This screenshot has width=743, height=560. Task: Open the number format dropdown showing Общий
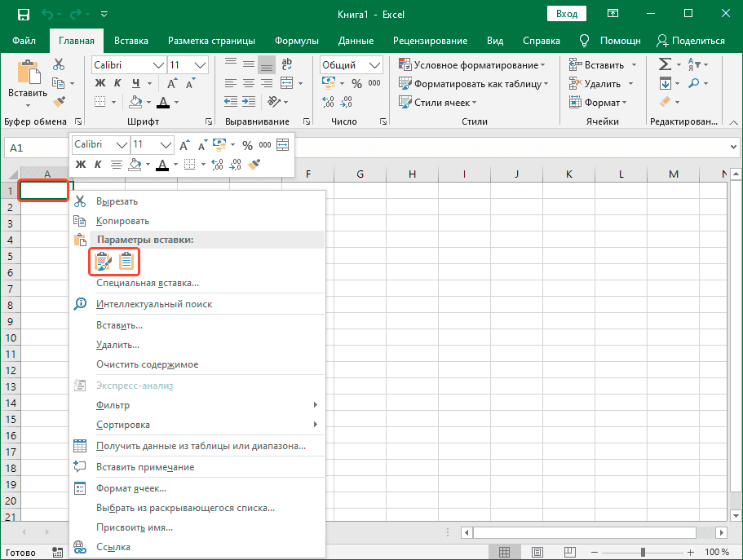tap(374, 64)
